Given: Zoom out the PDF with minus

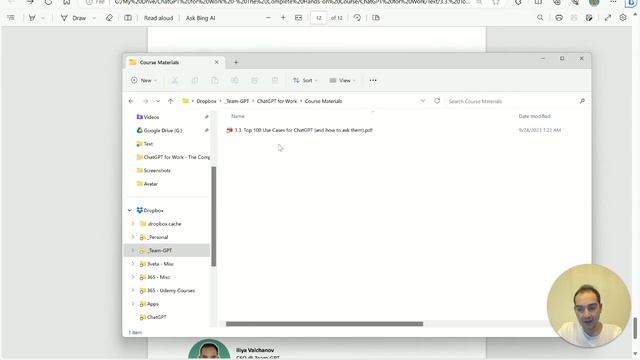Looking at the screenshot, I should pyautogui.click(x=268, y=18).
